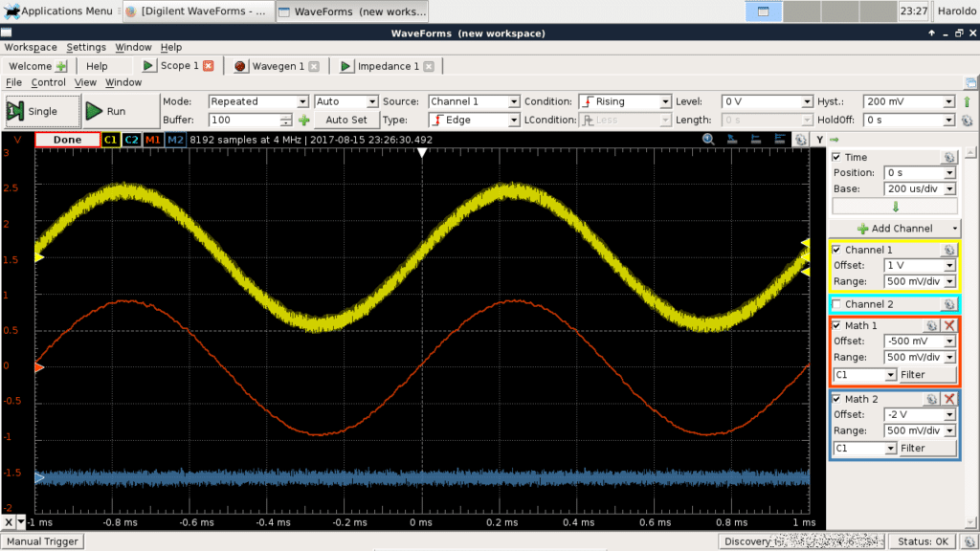Open the Time settings gear icon
This screenshot has width=980, height=551.
click(x=948, y=157)
